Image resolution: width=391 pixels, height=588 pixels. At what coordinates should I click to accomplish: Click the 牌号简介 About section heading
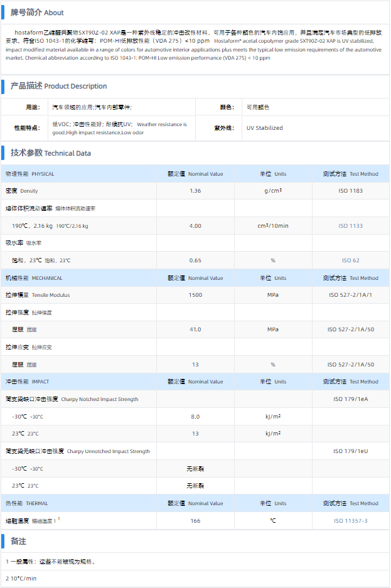coord(37,13)
